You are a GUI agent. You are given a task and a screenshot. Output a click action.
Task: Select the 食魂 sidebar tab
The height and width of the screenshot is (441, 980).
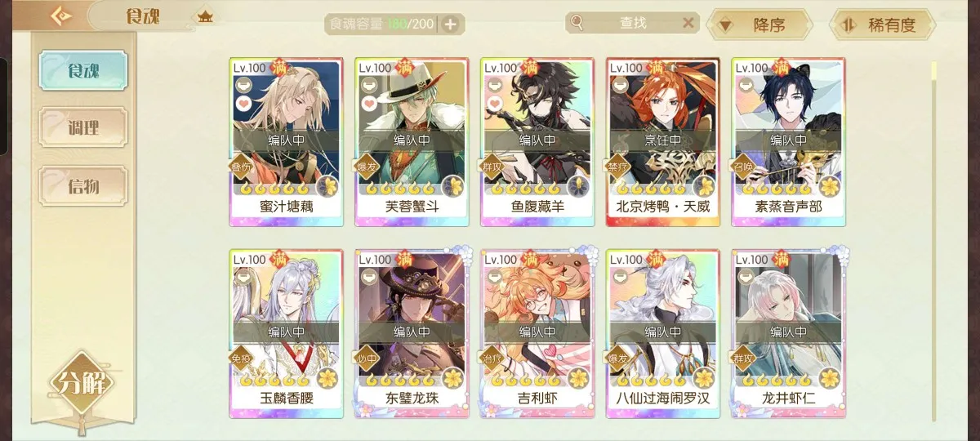(84, 70)
